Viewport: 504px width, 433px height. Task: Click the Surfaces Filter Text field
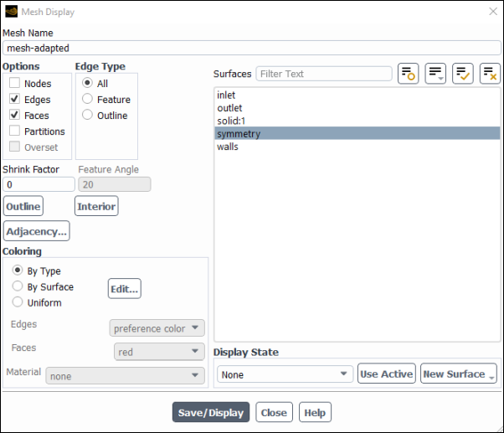click(324, 74)
